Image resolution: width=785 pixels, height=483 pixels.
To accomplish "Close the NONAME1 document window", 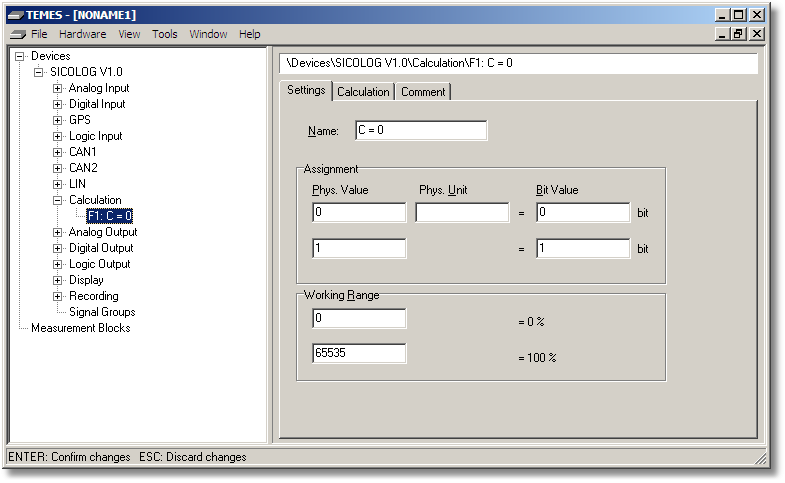I will 757,34.
